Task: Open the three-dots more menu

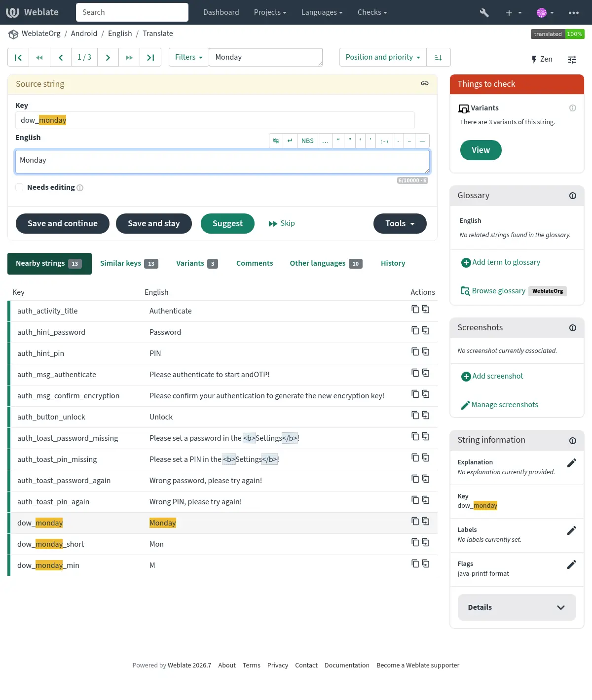Action: click(x=574, y=12)
